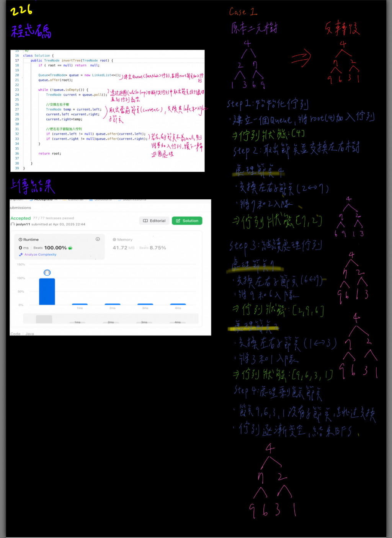
Task: Click the sparkle icon before Analyze Complexity
Action: pyautogui.click(x=21, y=254)
